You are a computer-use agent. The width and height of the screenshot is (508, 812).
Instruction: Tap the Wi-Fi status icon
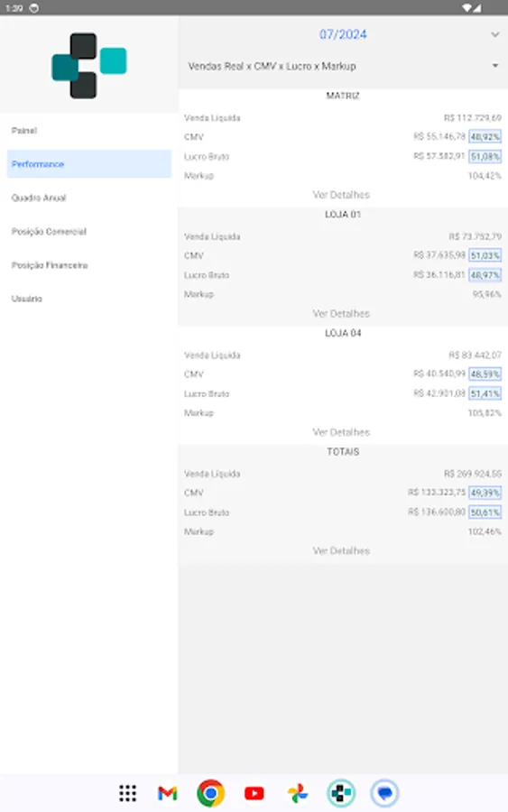tap(467, 8)
